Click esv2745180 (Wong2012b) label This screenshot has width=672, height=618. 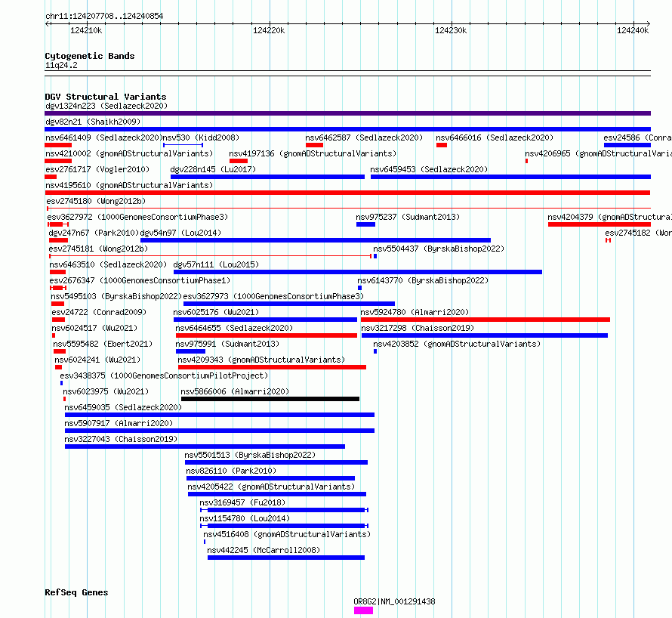[x=96, y=201]
